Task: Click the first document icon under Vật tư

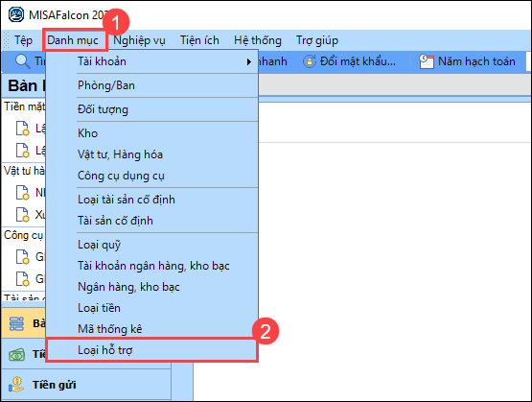Action: (x=23, y=193)
